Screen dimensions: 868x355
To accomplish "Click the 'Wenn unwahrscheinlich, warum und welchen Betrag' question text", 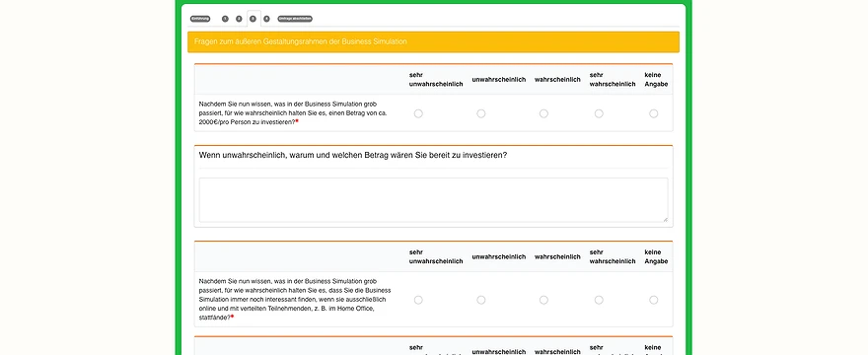I will click(x=353, y=155).
